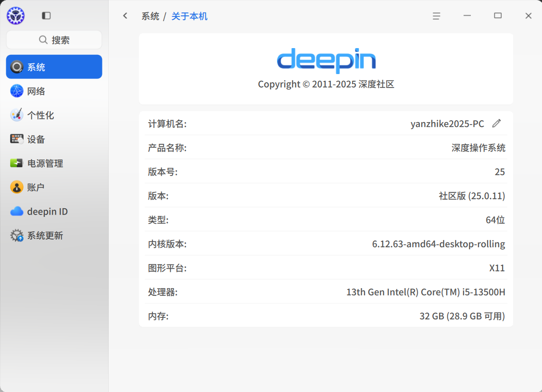542x392 pixels.
Task: Open the hamburger main menu
Action: (437, 16)
